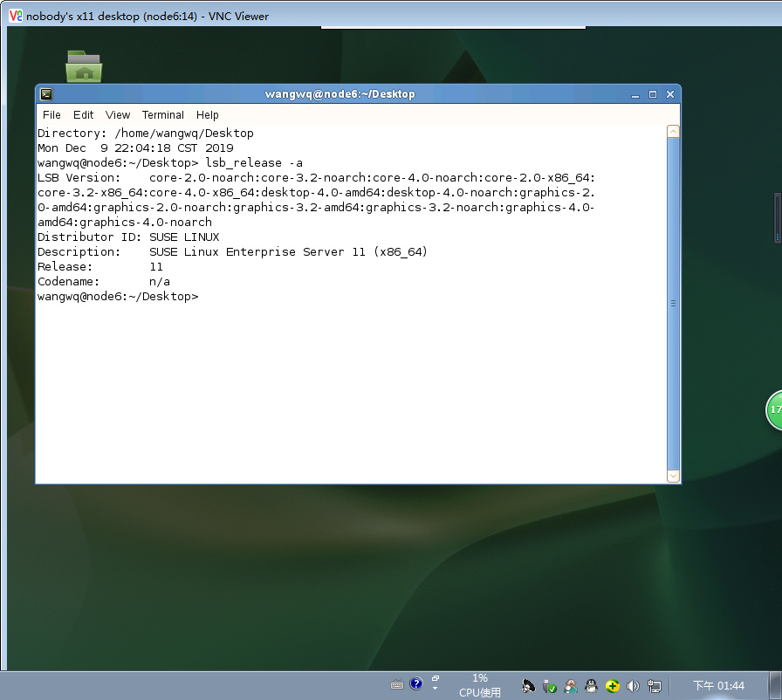Open the home folder desktop icon

[x=84, y=66]
